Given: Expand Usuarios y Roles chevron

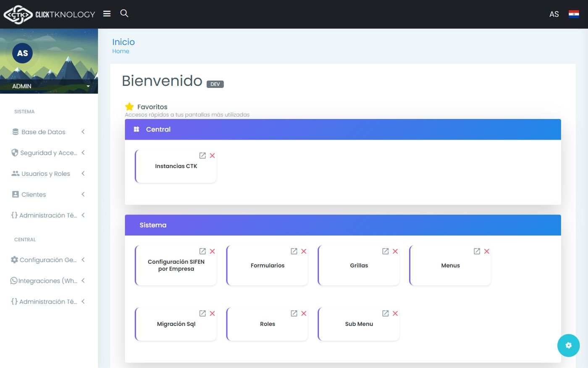Looking at the screenshot, I should point(83,173).
